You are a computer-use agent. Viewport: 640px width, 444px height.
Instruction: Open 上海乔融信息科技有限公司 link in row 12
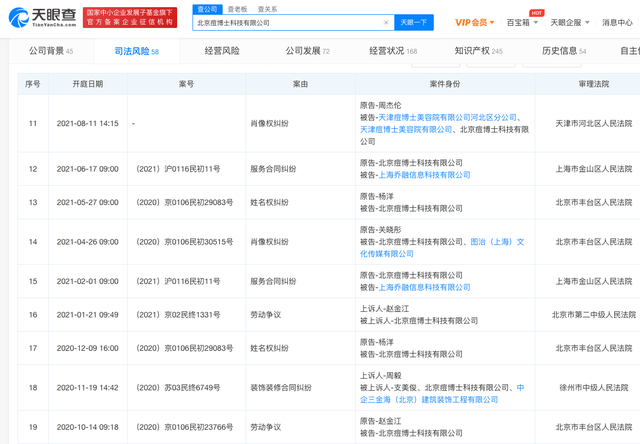click(x=424, y=175)
